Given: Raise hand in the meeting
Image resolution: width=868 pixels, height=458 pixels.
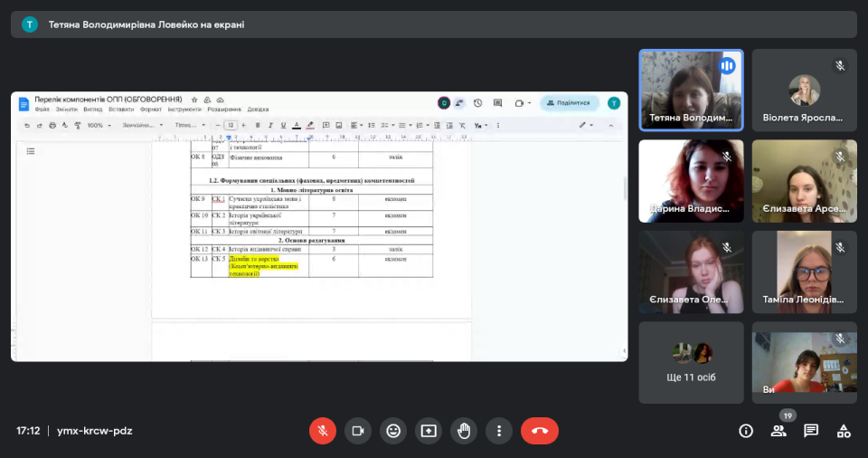Looking at the screenshot, I should tap(464, 431).
